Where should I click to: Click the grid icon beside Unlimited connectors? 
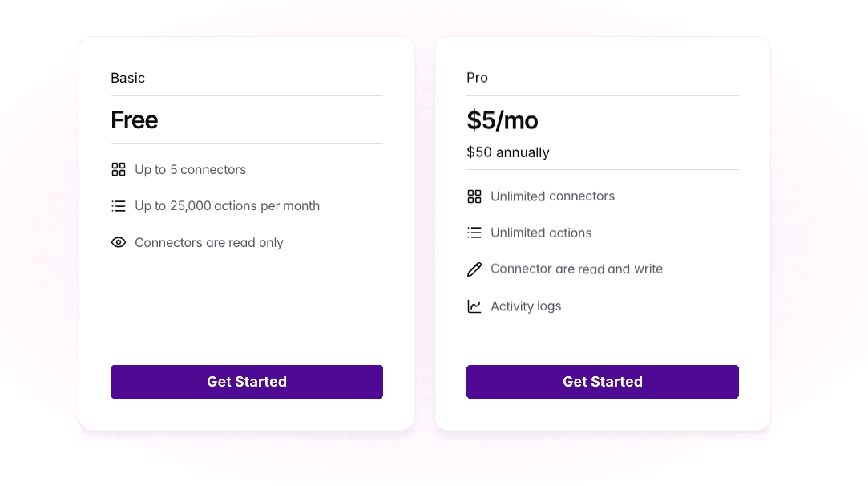point(474,196)
